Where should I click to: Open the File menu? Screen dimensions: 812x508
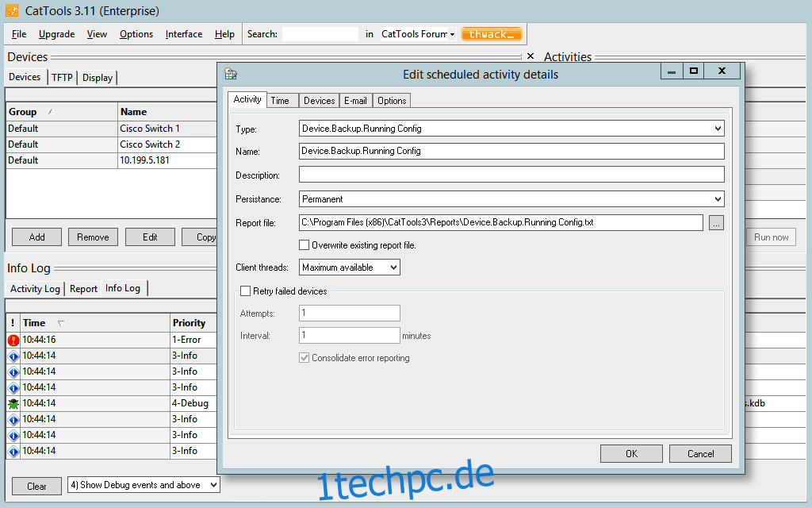19,34
